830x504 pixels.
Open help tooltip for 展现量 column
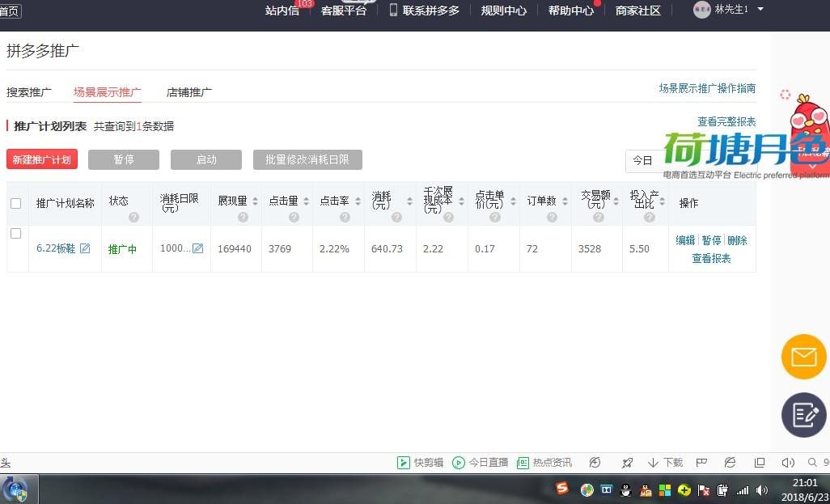pyautogui.click(x=243, y=217)
